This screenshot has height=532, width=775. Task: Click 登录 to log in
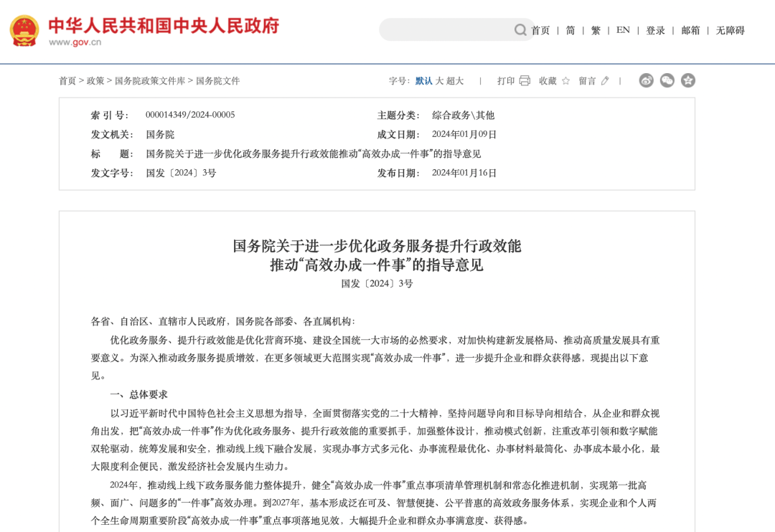(x=655, y=30)
